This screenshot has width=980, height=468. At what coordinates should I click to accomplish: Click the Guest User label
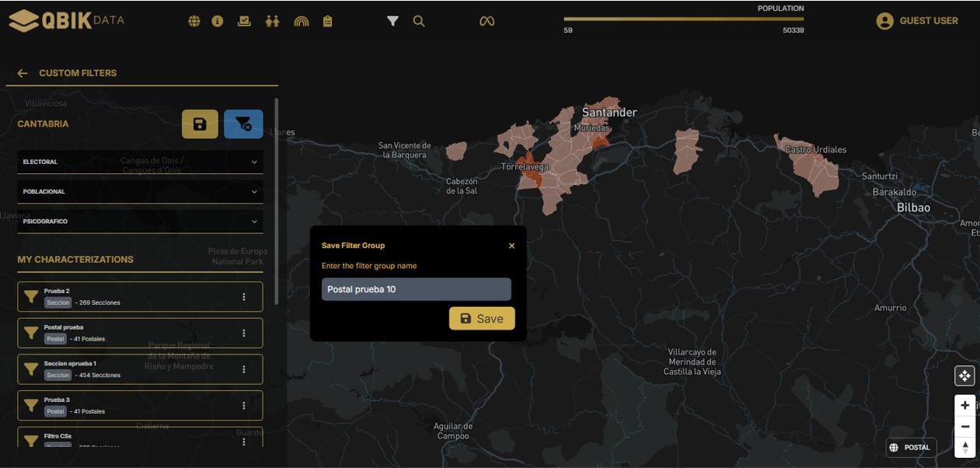929,21
